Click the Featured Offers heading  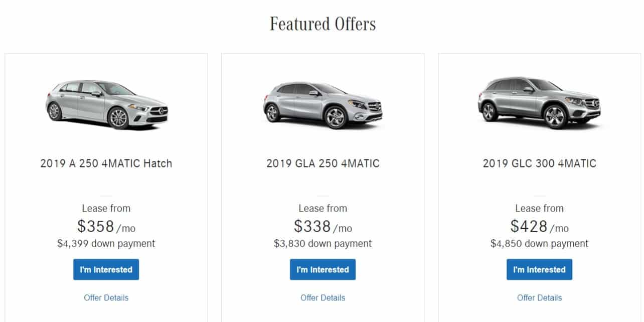[323, 23]
